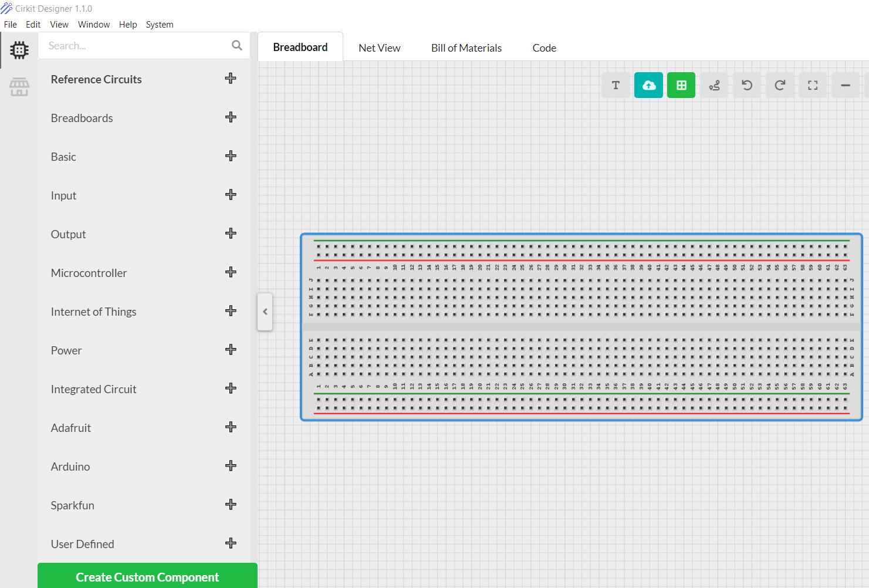Expand the Sparkfun category
The height and width of the screenshot is (588, 869).
tap(231, 505)
